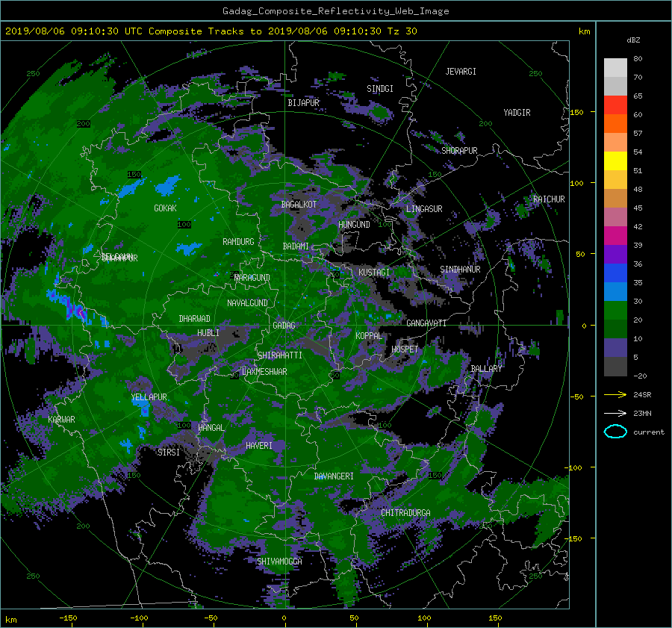Click the 'KOPPAL' city label
The height and width of the screenshot is (628, 672).
point(369,336)
